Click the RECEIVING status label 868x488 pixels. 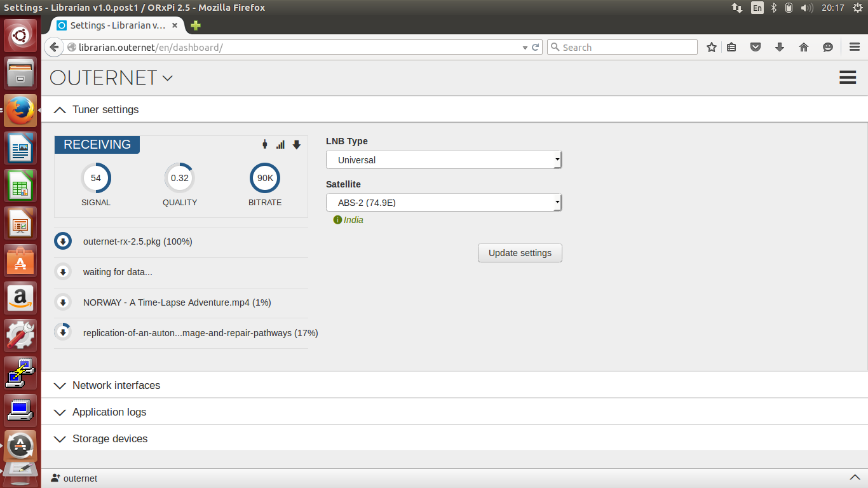97,144
